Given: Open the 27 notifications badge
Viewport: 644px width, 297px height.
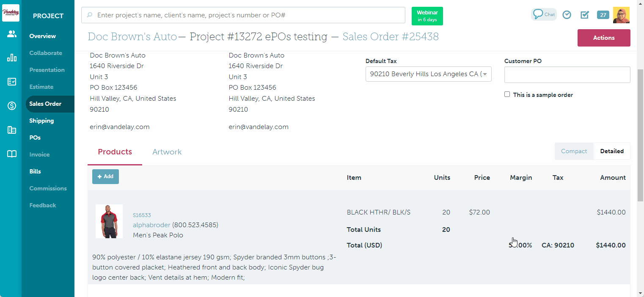Looking at the screenshot, I should pos(603,15).
